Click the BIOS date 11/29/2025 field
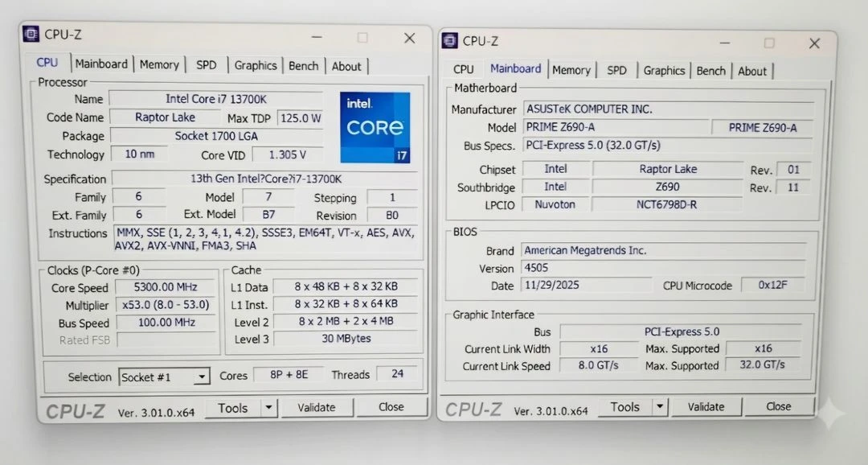Image resolution: width=868 pixels, height=465 pixels. (x=587, y=285)
